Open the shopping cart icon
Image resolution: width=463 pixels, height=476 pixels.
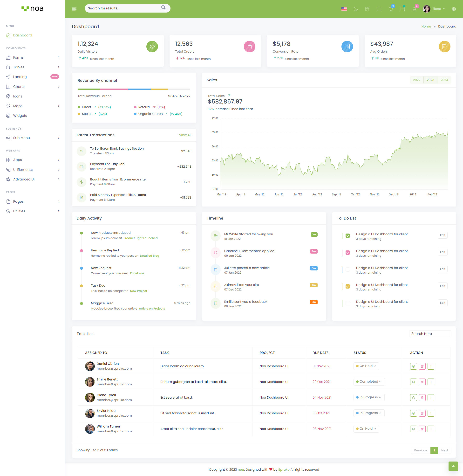pos(391,9)
